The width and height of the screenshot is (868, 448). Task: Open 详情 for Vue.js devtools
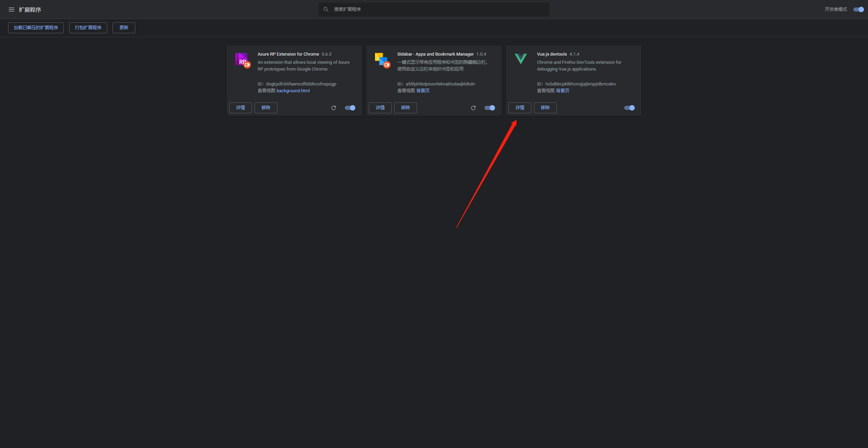(x=520, y=108)
